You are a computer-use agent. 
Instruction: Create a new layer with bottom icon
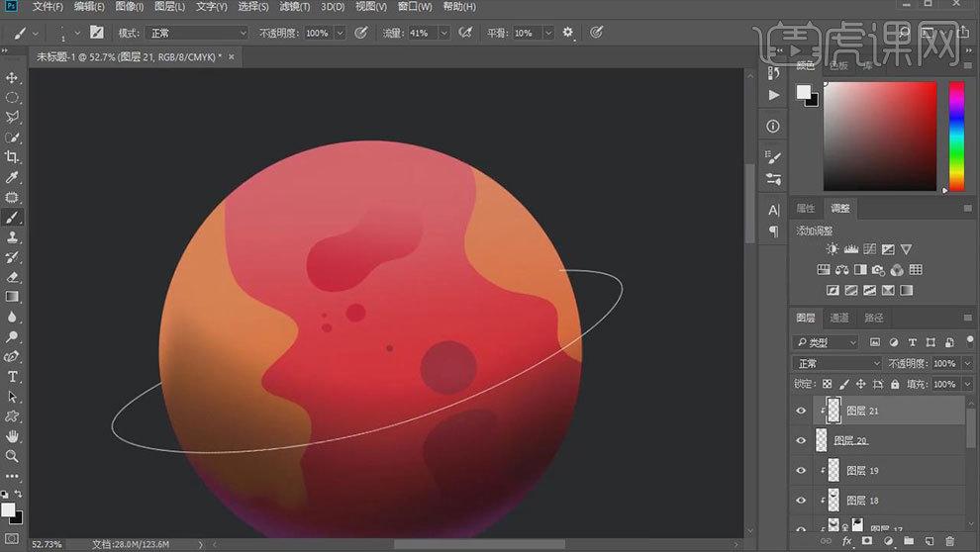pos(931,541)
